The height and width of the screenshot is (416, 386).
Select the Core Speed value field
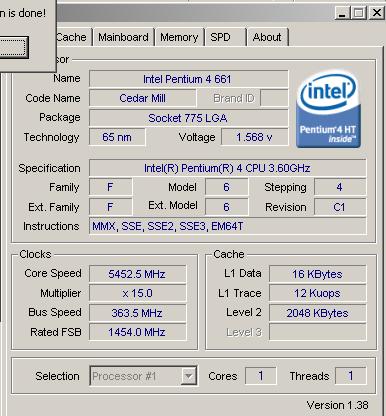click(138, 274)
